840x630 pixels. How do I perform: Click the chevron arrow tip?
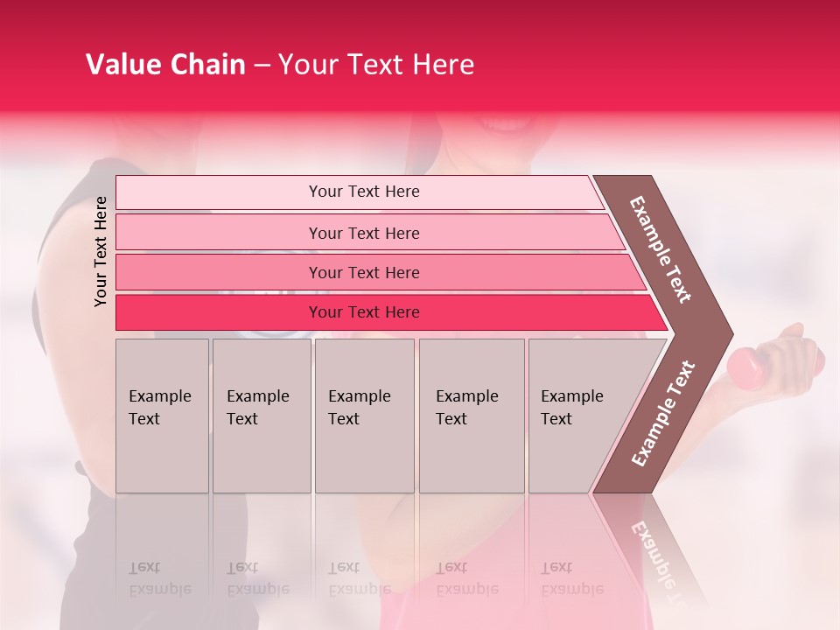point(720,335)
